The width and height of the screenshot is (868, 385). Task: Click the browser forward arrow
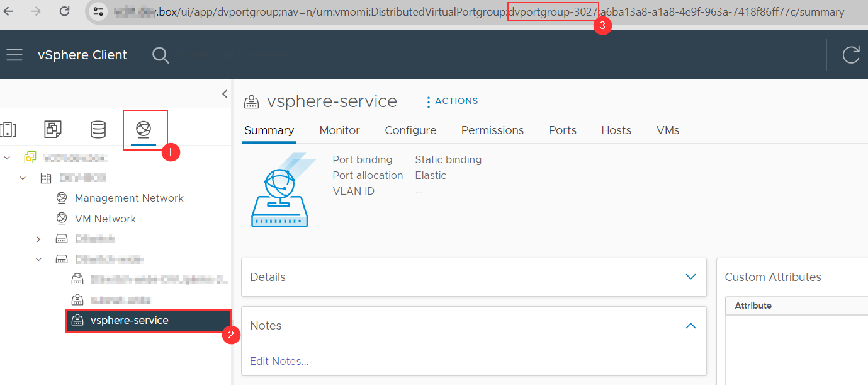(36, 11)
